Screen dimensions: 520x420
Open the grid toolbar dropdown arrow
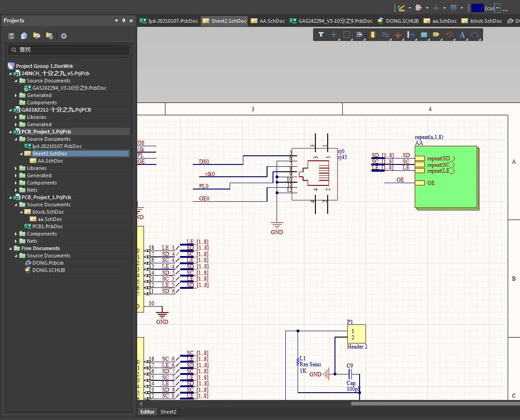click(462, 8)
